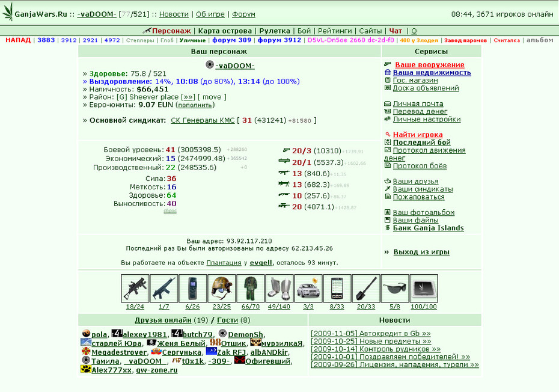Open the Гости link
Viewport: 559px width, 392px height.
tap(227, 320)
